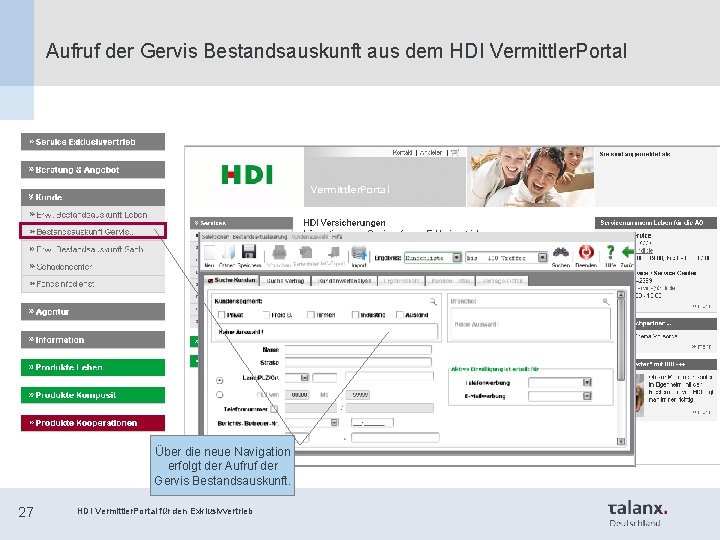Screen dimensions: 720x540
Task: Click the scrollbar down arrow in search form
Action: 621,441
